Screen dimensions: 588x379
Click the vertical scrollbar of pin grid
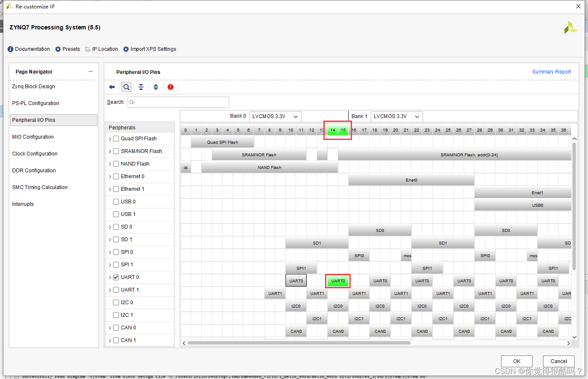[x=574, y=206]
